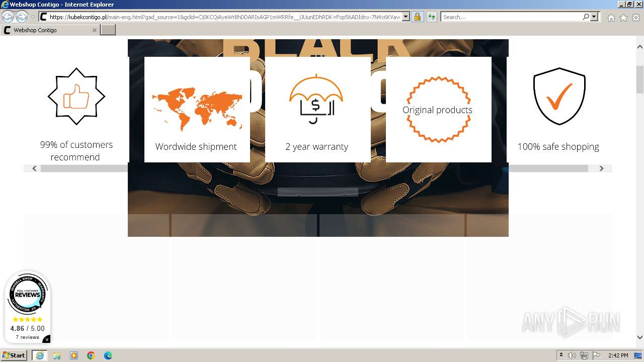Click the volume speaker tray icon
The height and width of the screenshot is (362, 644).
[572, 355]
